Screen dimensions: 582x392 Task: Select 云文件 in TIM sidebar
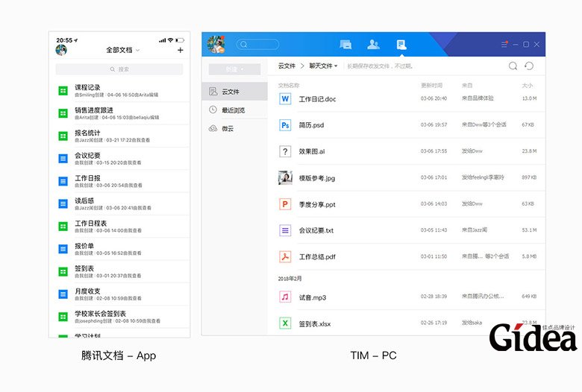(234, 92)
